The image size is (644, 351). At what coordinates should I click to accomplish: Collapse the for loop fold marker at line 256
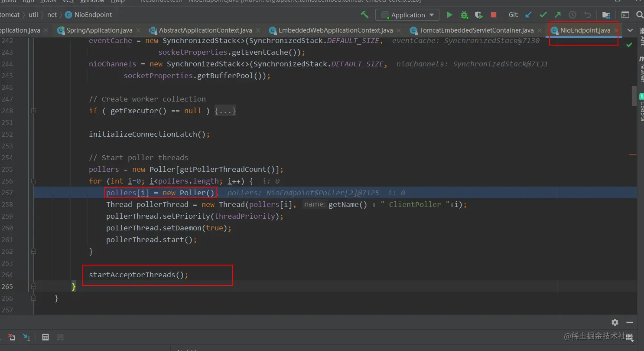[33, 181]
